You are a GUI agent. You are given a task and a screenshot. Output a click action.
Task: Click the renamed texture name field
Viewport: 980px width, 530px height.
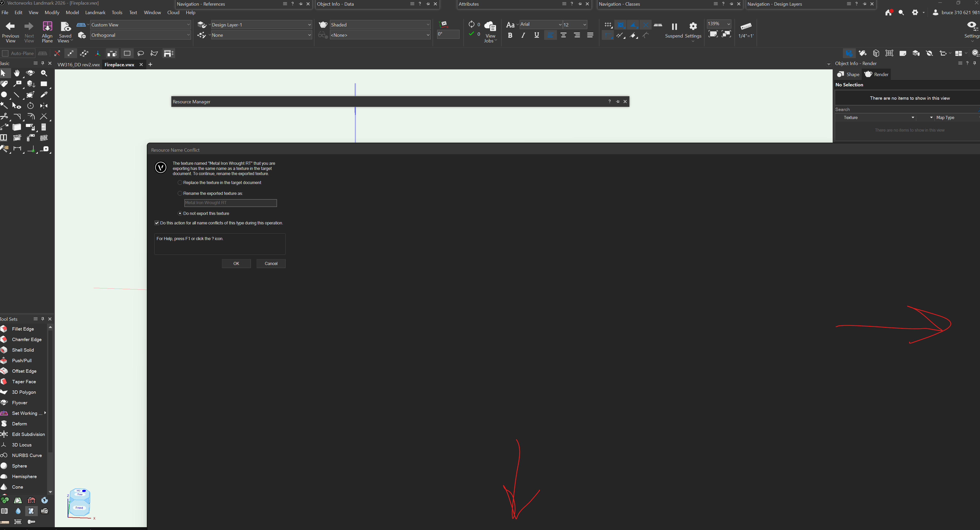(230, 203)
